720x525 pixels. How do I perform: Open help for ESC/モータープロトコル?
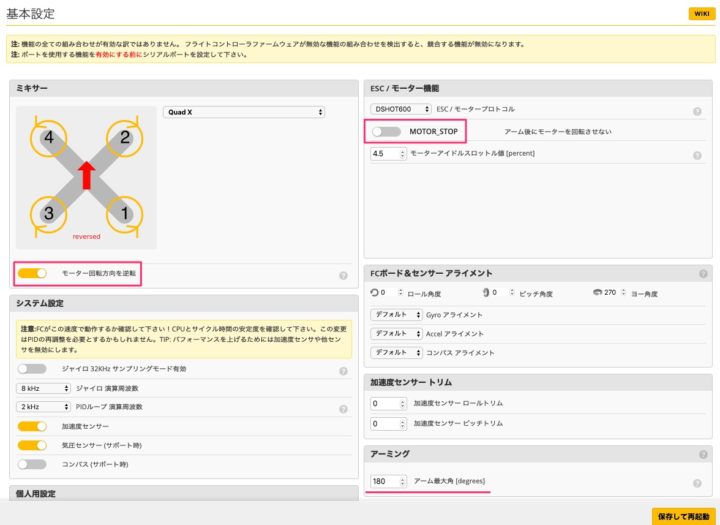pyautogui.click(x=696, y=112)
